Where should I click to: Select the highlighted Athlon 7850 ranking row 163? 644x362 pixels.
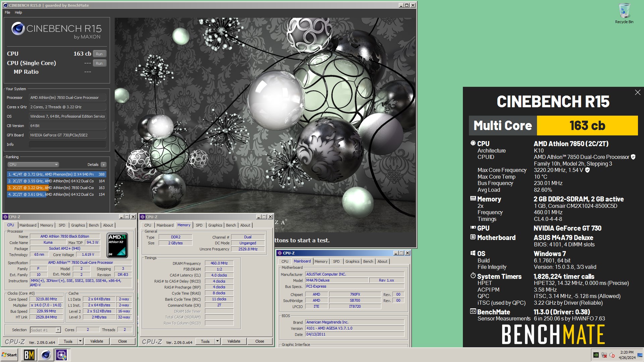[56, 188]
